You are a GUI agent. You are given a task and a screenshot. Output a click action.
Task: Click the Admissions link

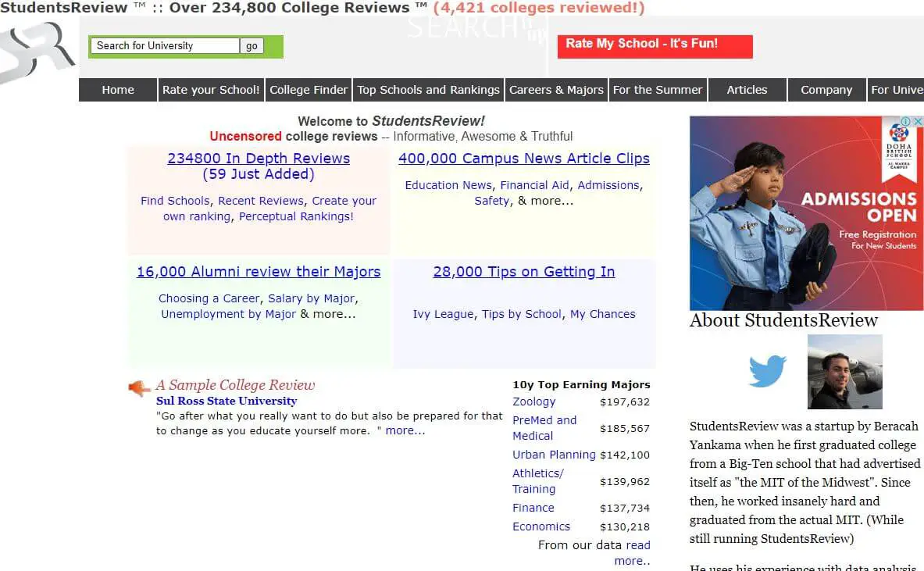(608, 185)
